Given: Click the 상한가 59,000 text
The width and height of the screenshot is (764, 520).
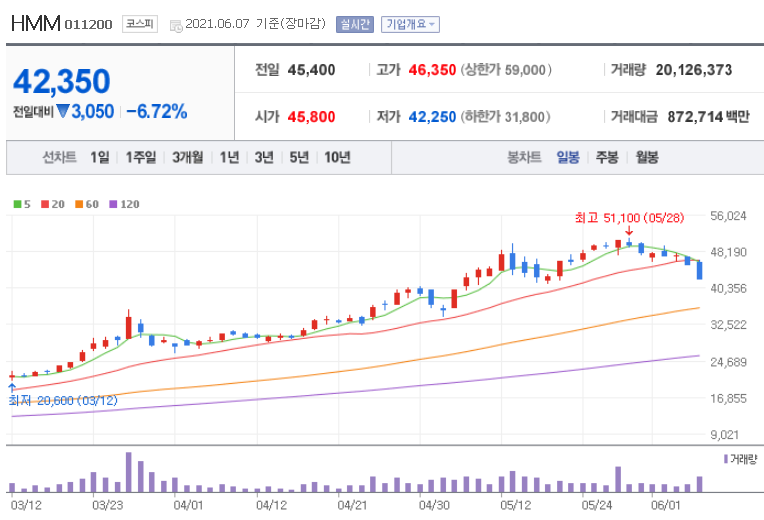Looking at the screenshot, I should pyautogui.click(x=506, y=70).
